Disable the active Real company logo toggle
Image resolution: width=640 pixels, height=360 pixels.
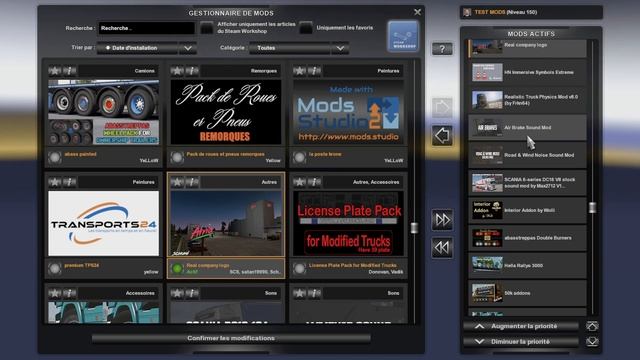pos(177,269)
